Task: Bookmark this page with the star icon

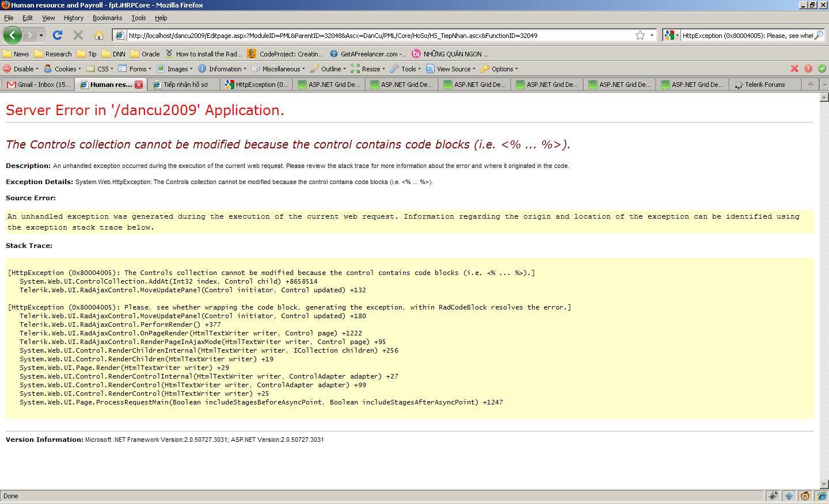Action: coord(640,35)
